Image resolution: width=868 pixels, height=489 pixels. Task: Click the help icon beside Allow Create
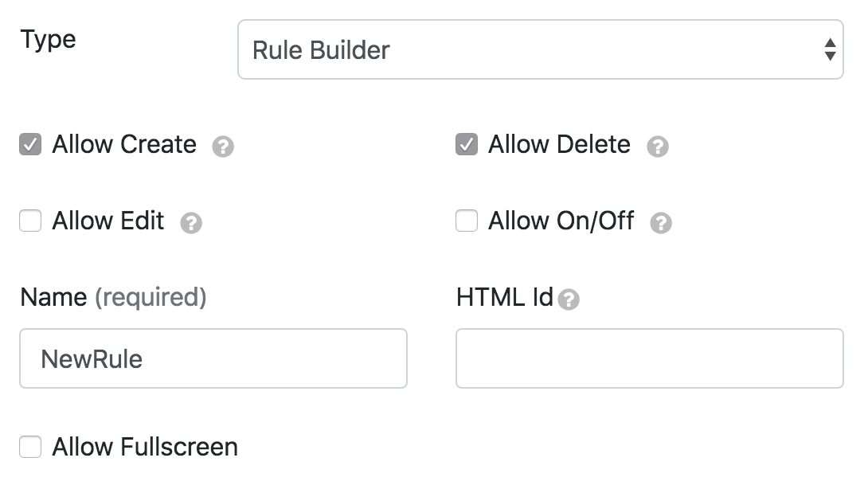pyautogui.click(x=223, y=147)
